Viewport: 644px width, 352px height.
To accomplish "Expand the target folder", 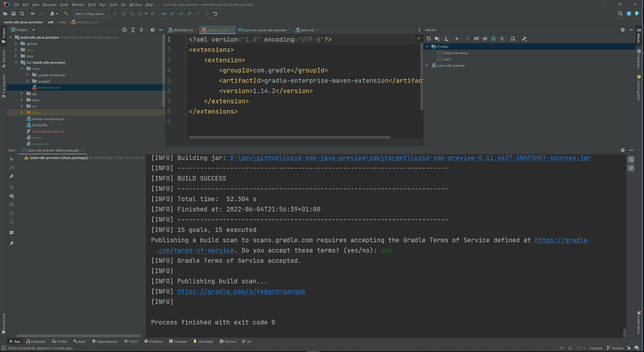I will coord(22,112).
